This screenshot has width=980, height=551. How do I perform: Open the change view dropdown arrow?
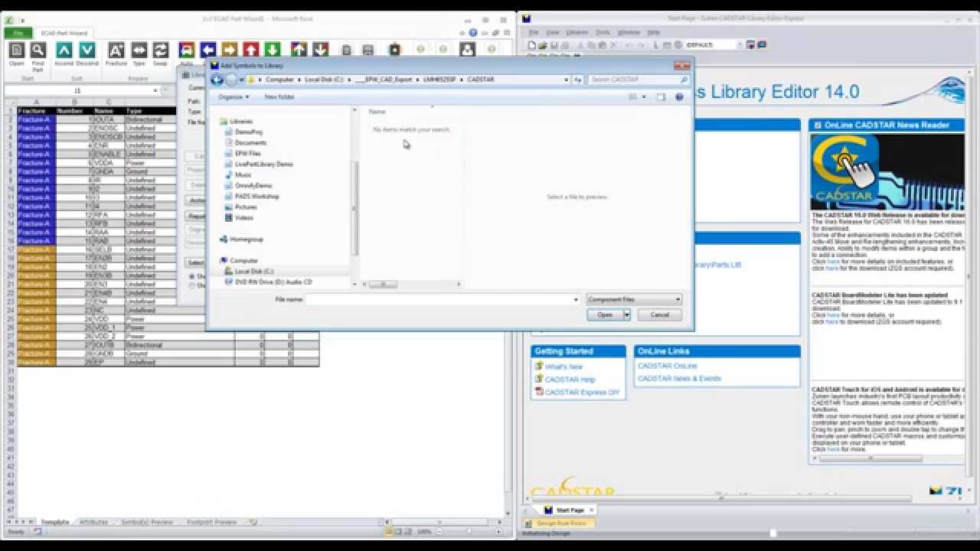click(644, 97)
